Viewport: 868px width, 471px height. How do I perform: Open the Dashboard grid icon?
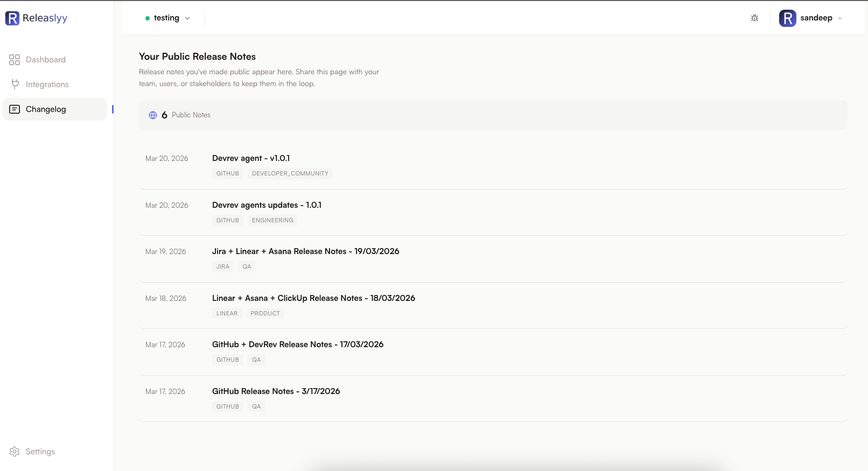tap(15, 60)
